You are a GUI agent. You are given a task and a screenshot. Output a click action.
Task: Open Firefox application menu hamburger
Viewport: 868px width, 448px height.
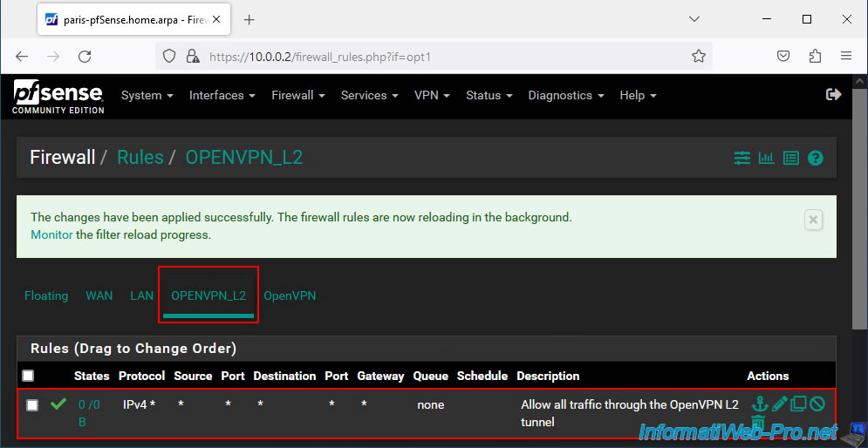point(846,56)
